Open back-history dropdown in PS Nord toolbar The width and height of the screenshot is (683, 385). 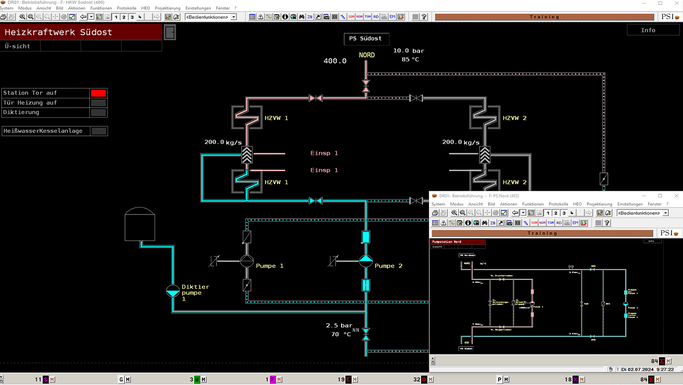click(x=523, y=213)
